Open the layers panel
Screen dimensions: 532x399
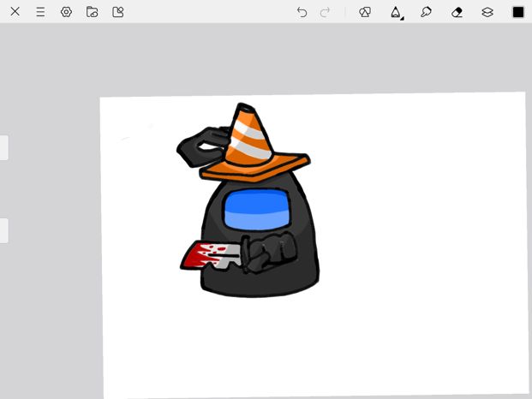click(x=487, y=12)
